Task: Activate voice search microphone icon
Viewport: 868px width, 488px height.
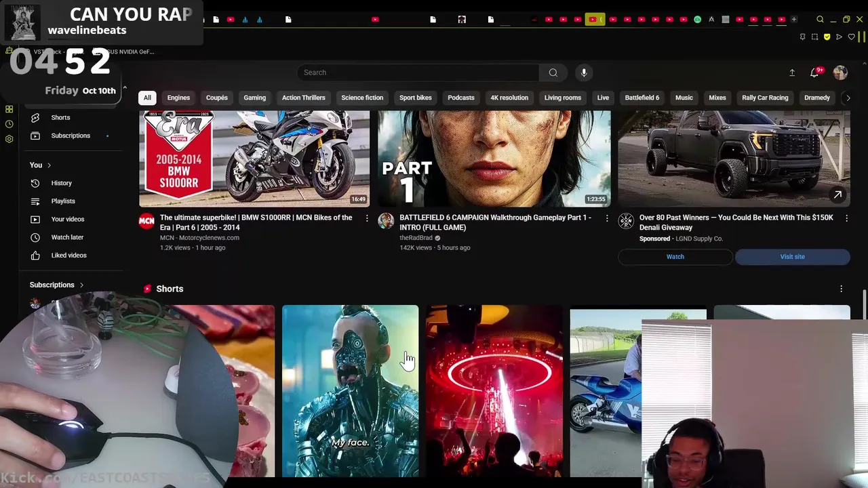Action: (x=584, y=73)
